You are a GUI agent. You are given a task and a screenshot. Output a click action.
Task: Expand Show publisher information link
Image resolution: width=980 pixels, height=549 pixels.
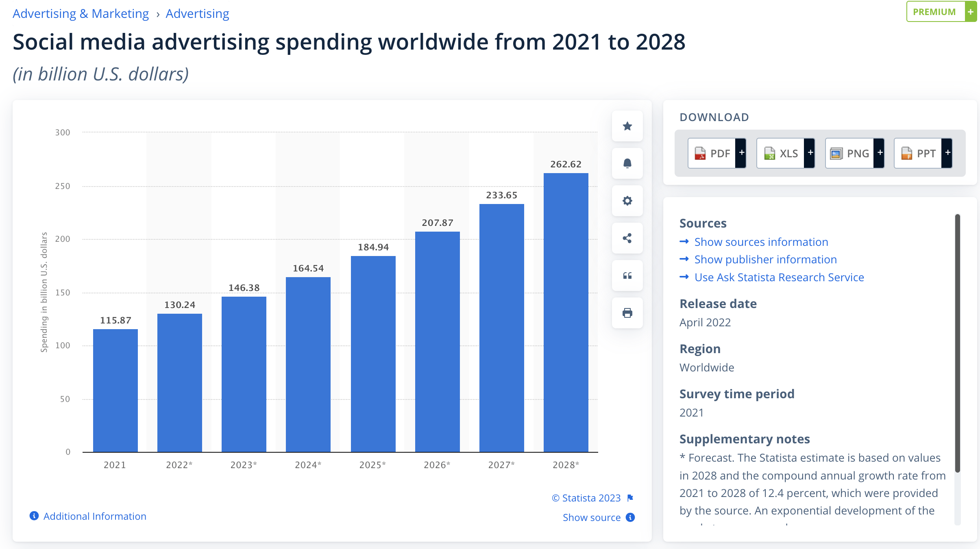click(765, 259)
